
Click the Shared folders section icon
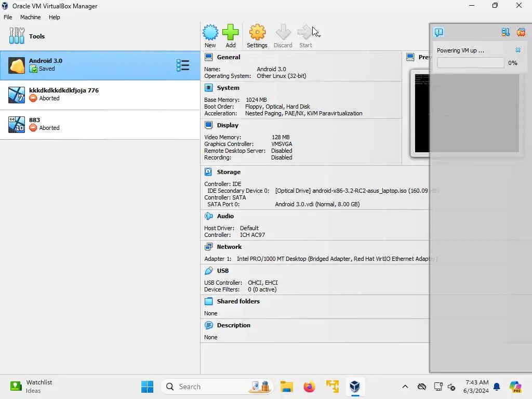208,301
